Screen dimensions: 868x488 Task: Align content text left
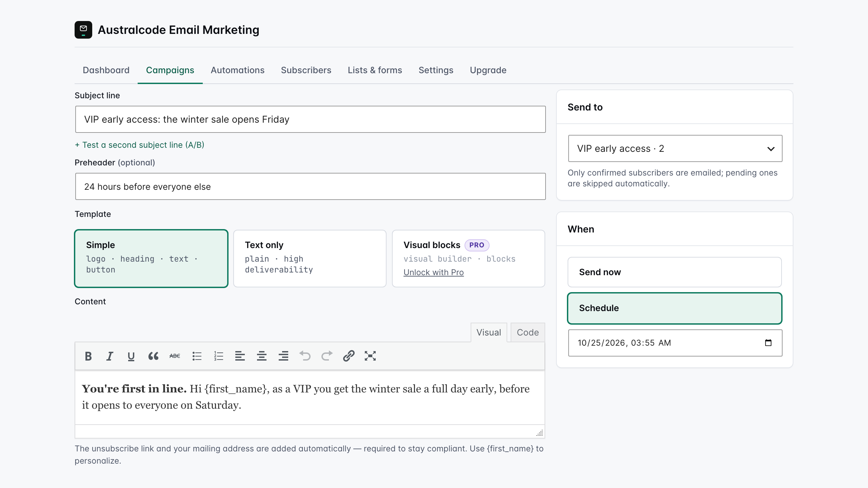[x=240, y=356]
